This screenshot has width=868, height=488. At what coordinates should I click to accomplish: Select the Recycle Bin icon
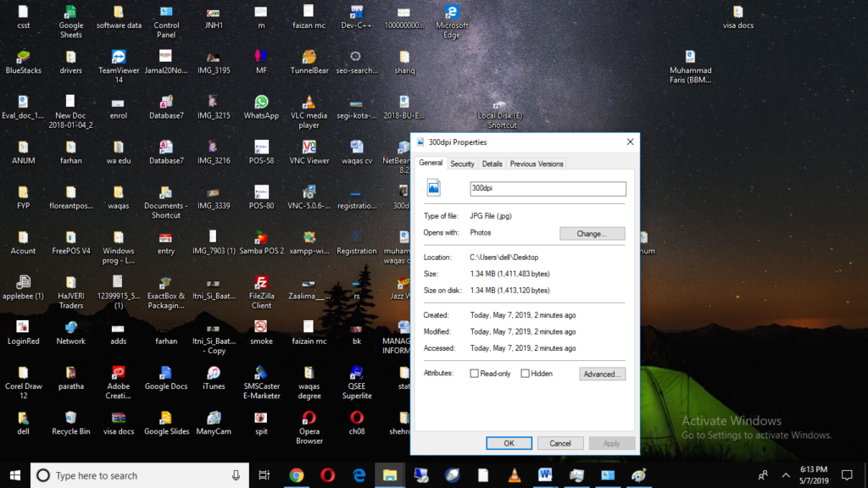71,424
